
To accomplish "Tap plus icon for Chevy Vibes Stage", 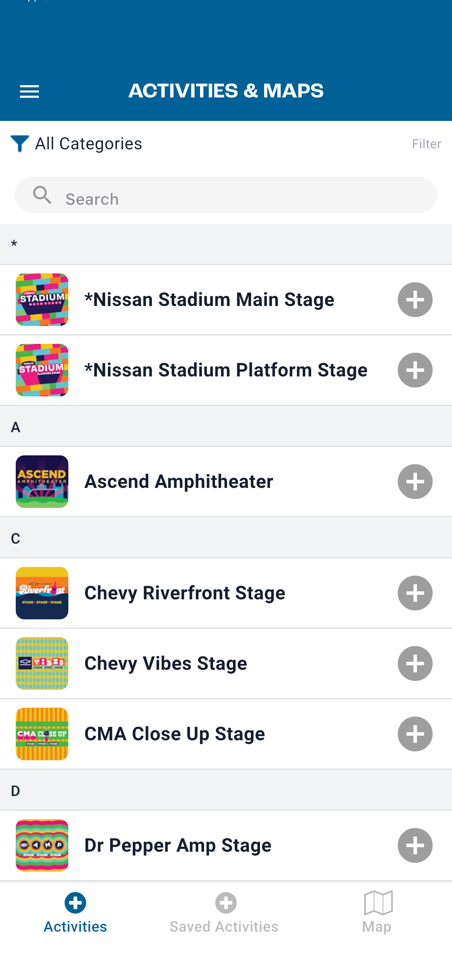I will [415, 663].
